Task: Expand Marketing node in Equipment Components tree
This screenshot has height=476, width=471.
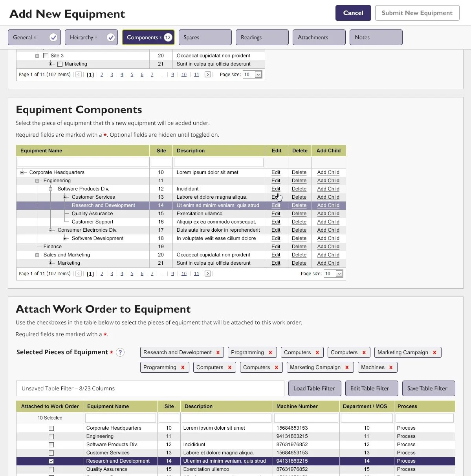Action: (51, 263)
